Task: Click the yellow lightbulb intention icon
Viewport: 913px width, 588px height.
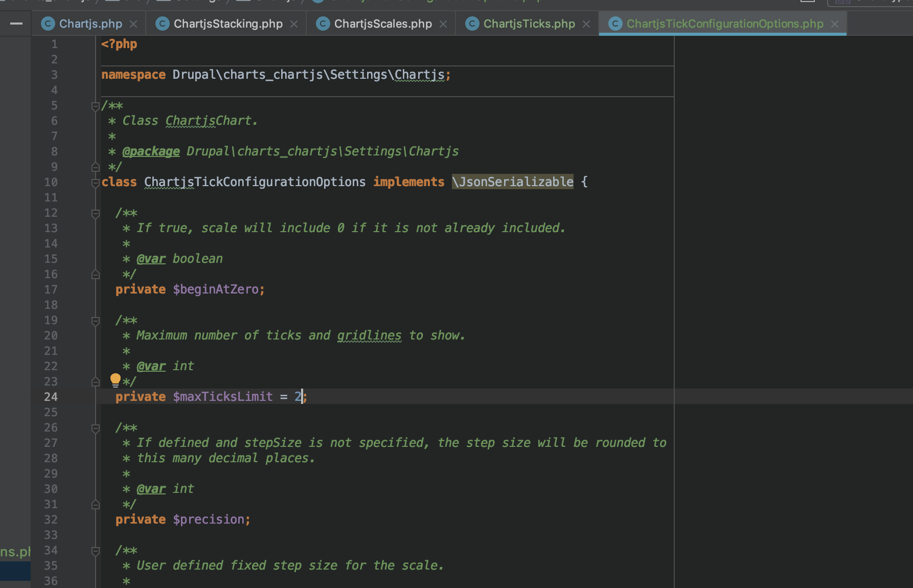Action: tap(116, 380)
